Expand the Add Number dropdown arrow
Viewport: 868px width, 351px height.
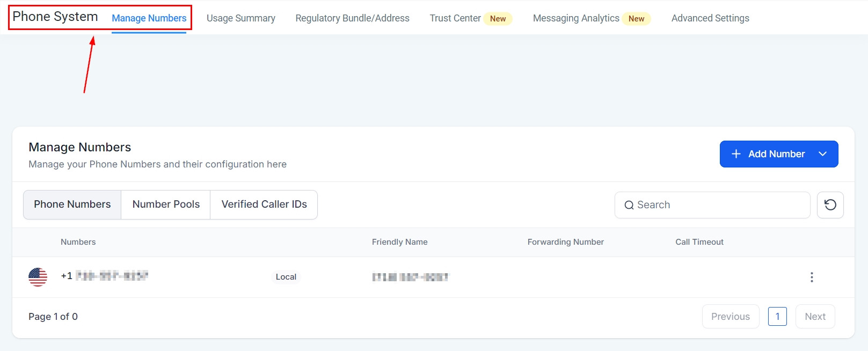point(822,154)
